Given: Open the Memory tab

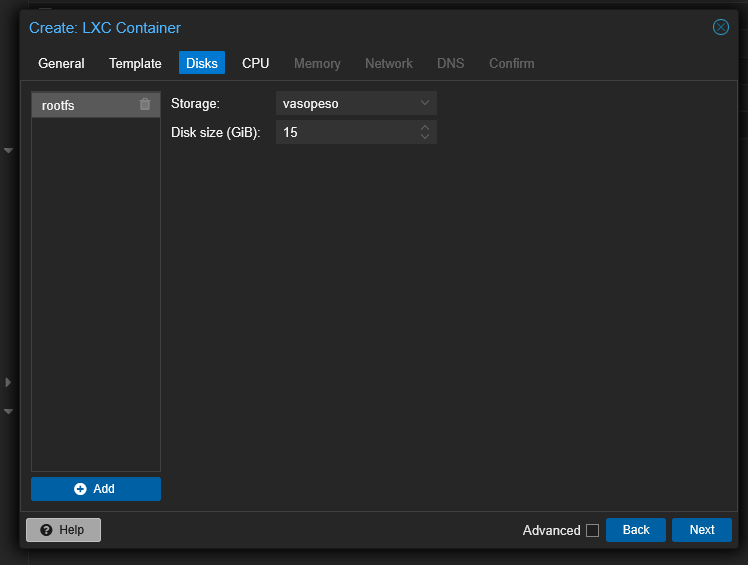Looking at the screenshot, I should pos(317,63).
